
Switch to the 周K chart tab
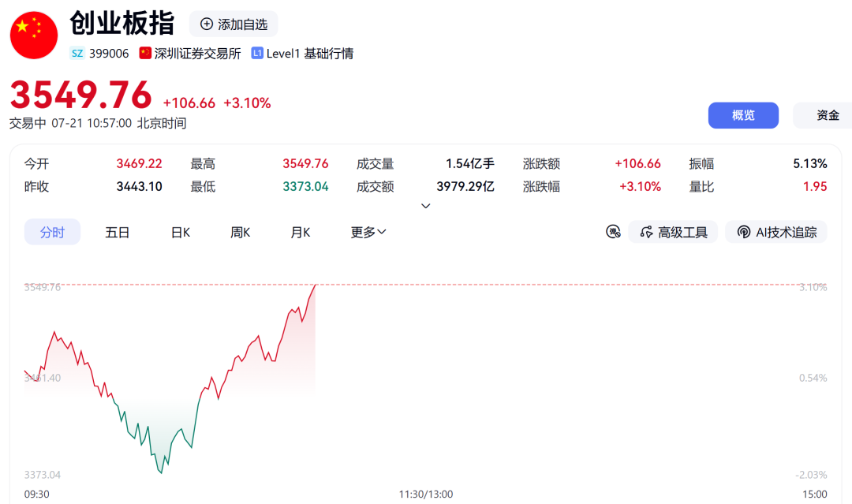tap(240, 232)
